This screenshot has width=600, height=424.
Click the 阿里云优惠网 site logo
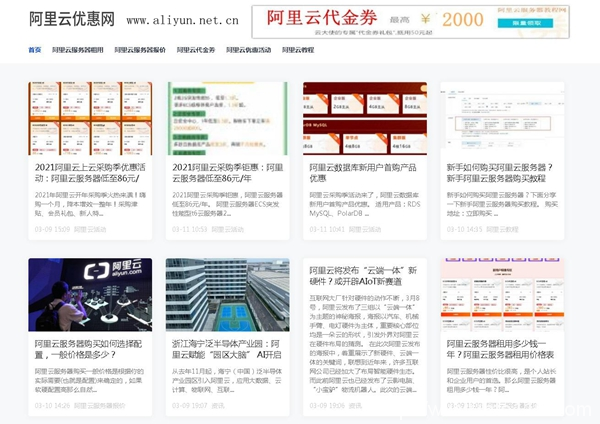click(72, 19)
